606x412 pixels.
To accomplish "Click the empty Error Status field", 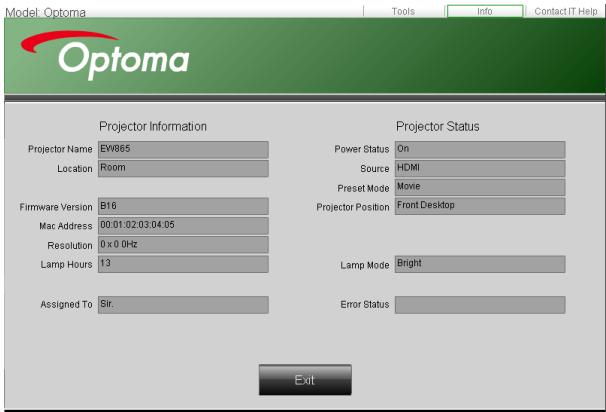I will tap(480, 305).
